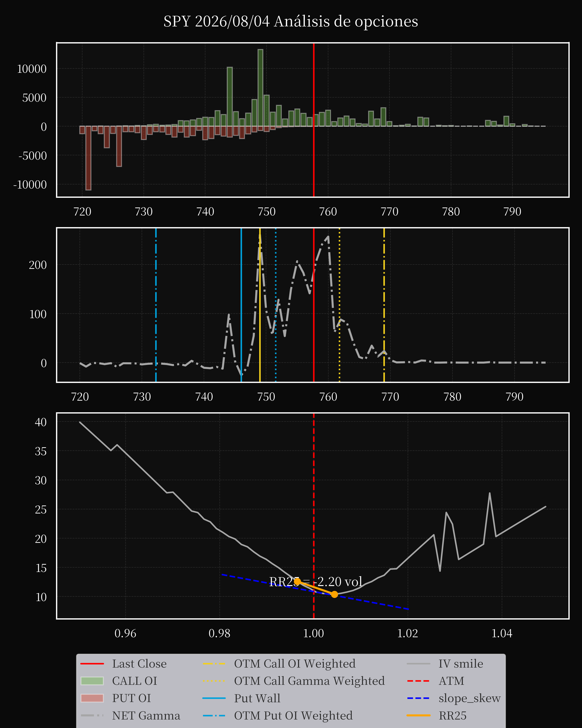
Task: Click the solid blue Put Wall legend sample
Action: coord(214,698)
